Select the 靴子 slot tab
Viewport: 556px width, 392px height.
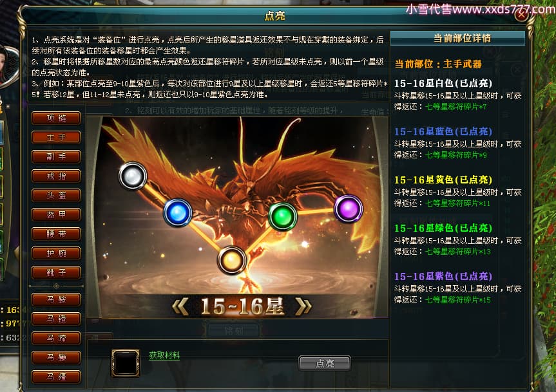coord(56,272)
